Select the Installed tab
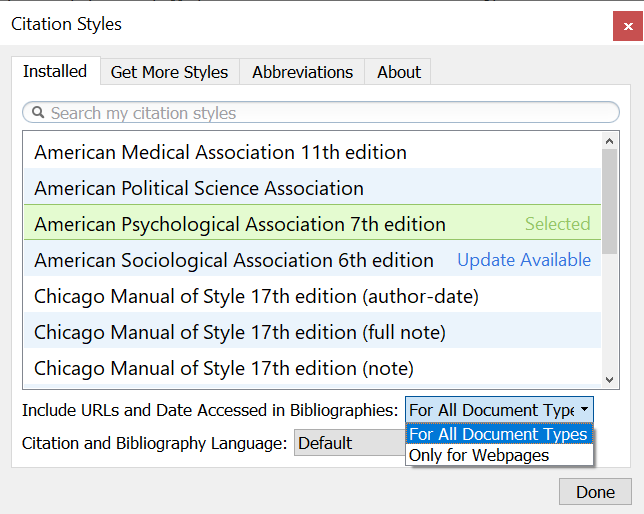Screen dimensions: 644x514 [55, 71]
